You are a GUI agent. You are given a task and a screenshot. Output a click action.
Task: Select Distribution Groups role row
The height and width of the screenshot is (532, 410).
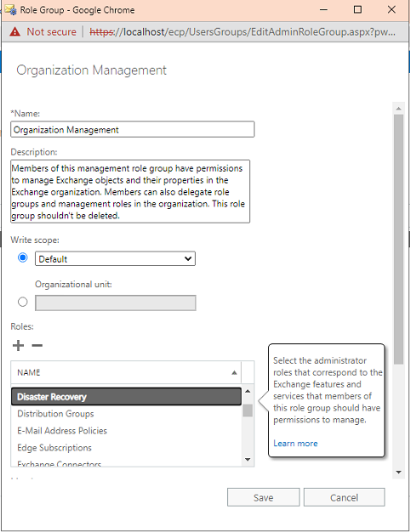pos(126,414)
